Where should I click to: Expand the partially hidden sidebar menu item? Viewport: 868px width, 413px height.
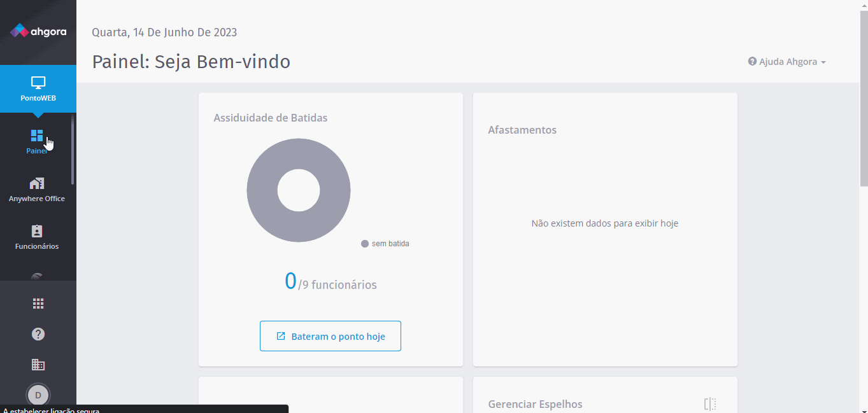pyautogui.click(x=38, y=275)
